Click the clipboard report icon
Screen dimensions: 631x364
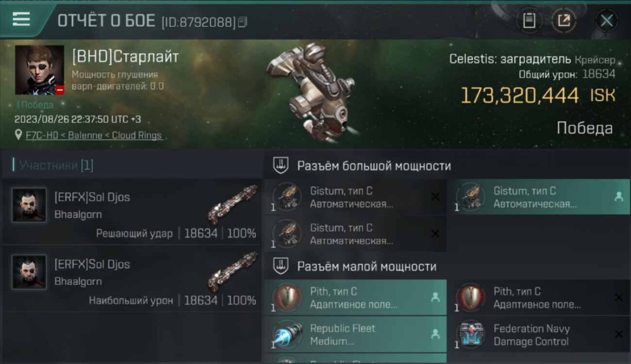coord(529,20)
